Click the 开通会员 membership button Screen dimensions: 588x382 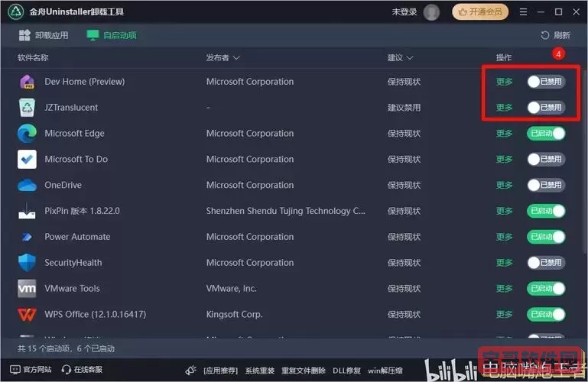[x=480, y=12]
